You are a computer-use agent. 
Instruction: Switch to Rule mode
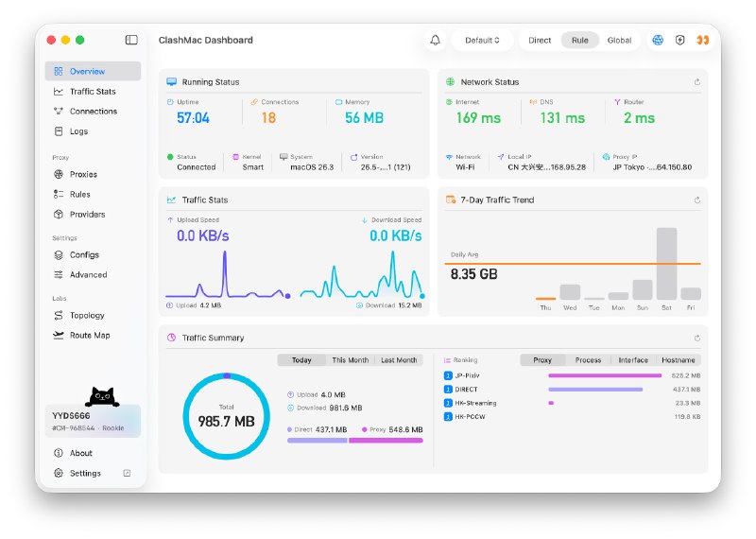click(x=579, y=41)
